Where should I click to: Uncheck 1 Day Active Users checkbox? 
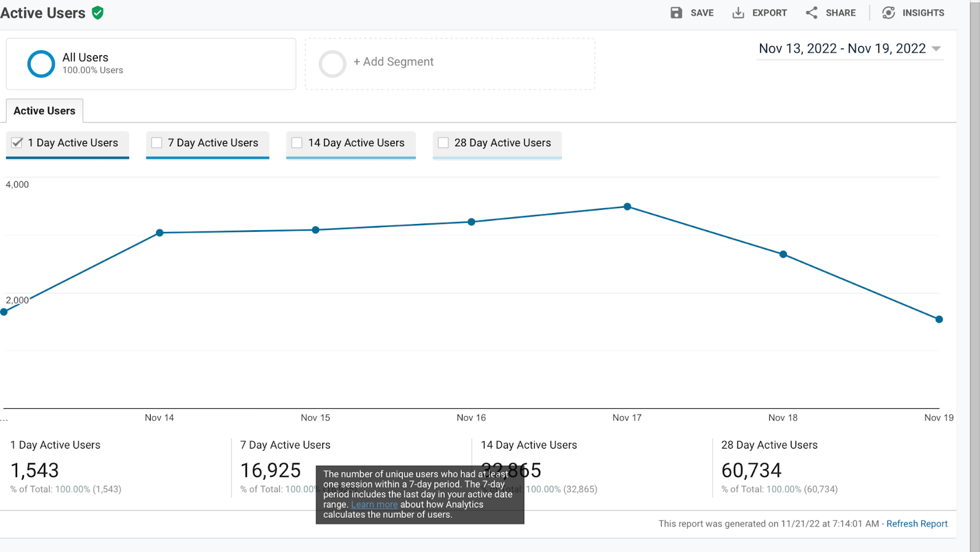coord(17,143)
